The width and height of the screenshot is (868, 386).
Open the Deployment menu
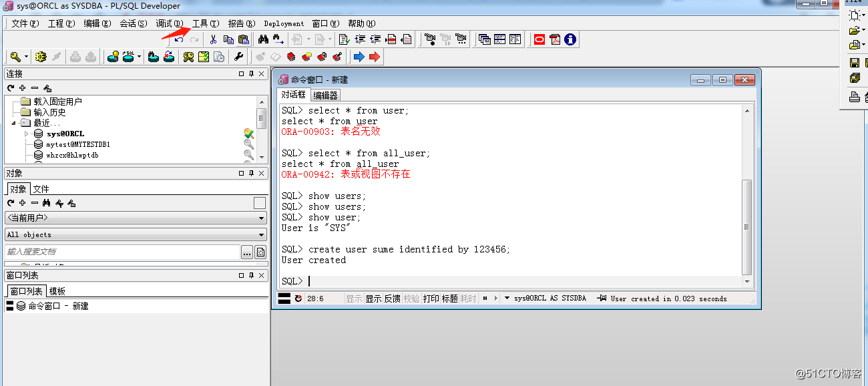tap(284, 23)
